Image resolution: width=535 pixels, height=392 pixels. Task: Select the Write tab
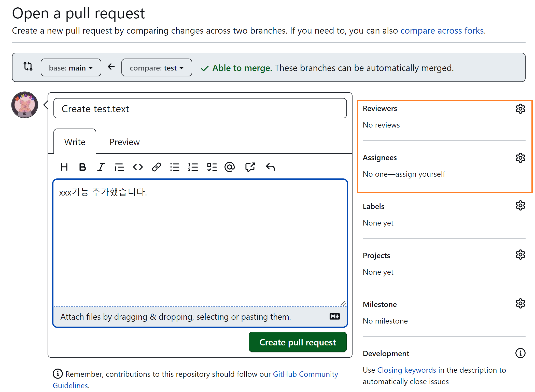point(75,142)
